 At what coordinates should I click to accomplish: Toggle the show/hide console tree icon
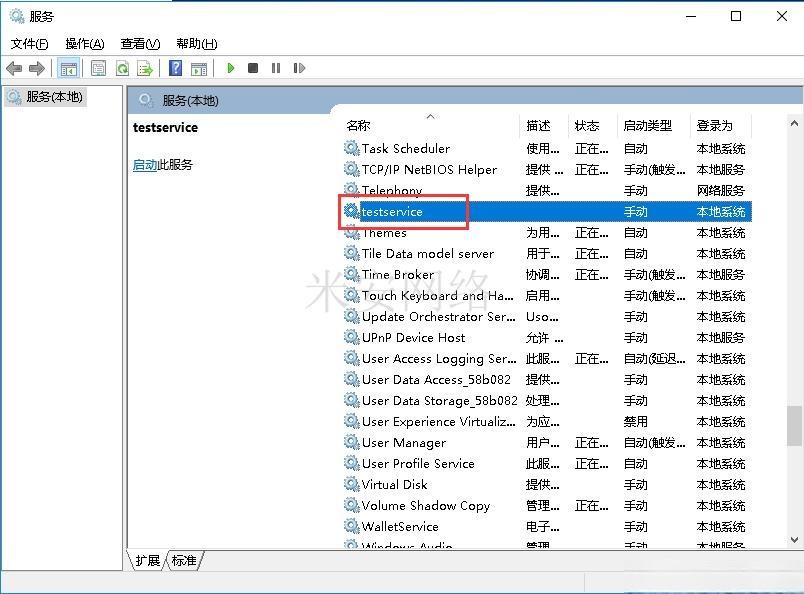pyautogui.click(x=68, y=68)
